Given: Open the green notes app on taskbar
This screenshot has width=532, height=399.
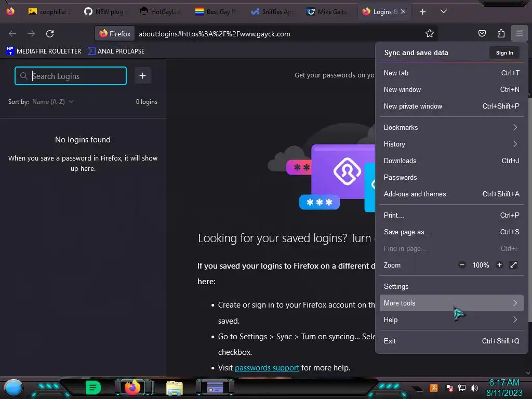Looking at the screenshot, I should pyautogui.click(x=94, y=388).
